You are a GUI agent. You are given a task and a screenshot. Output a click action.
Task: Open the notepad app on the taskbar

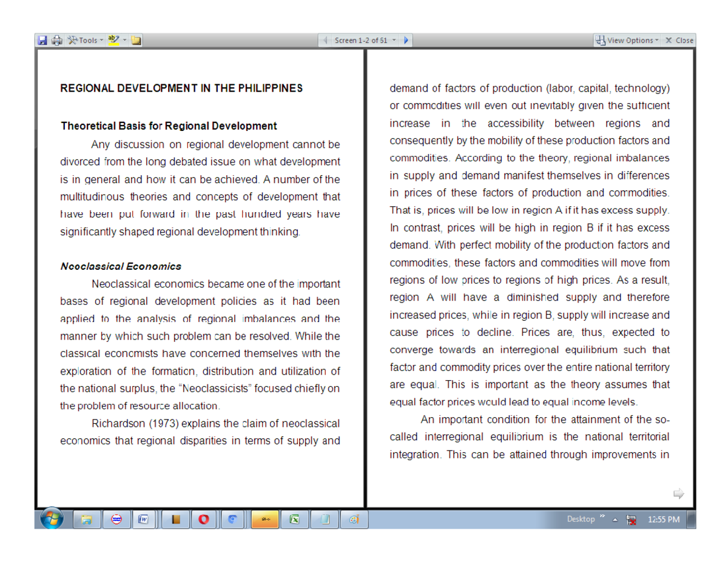(325, 519)
